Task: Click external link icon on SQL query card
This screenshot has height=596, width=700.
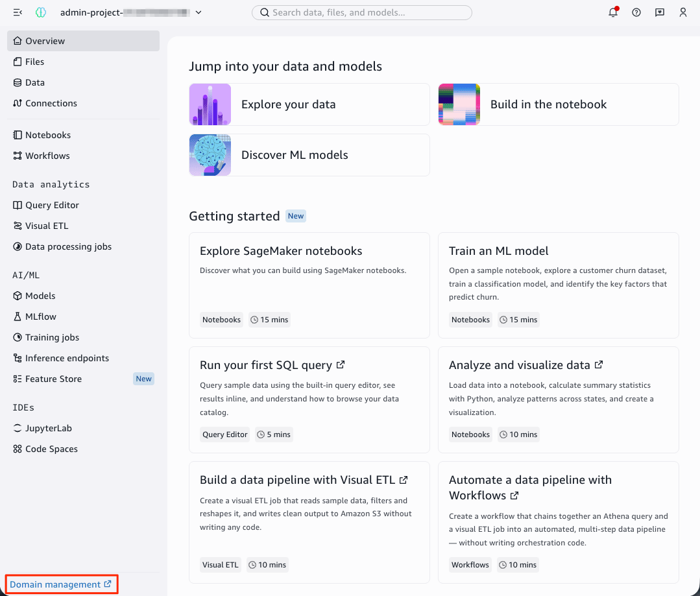Action: point(341,364)
